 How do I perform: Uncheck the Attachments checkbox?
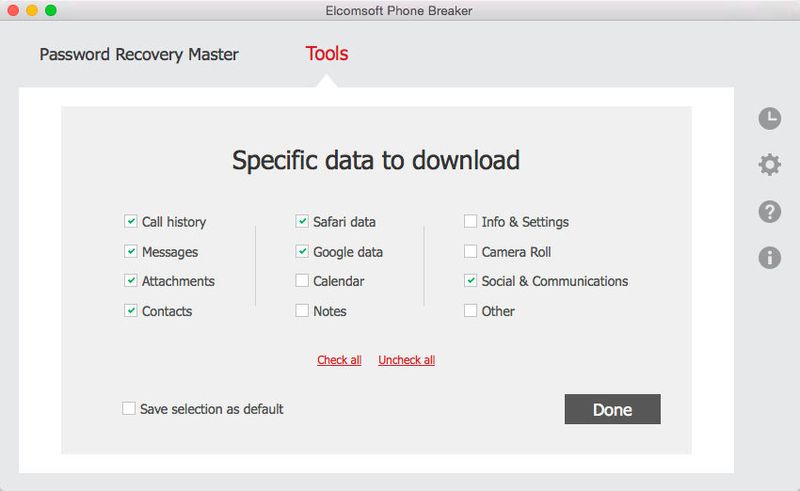click(x=131, y=281)
